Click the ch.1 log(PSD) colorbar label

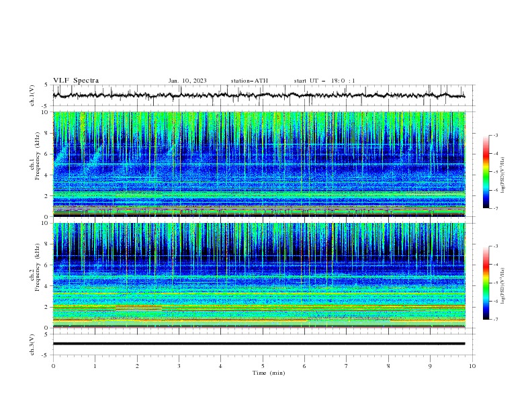pos(503,175)
